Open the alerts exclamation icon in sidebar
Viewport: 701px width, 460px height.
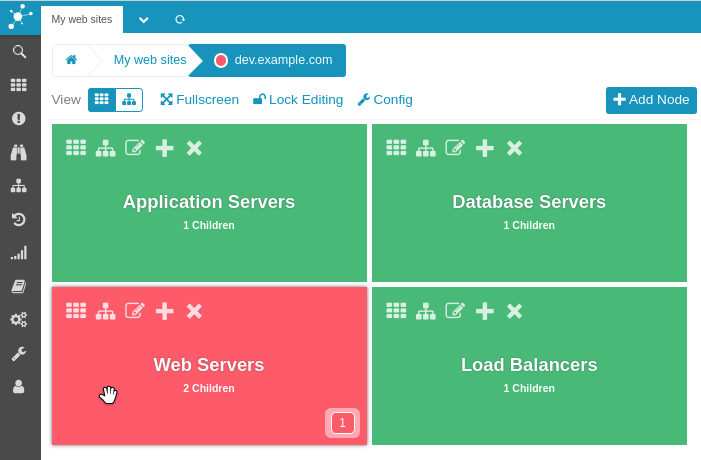coord(18,118)
